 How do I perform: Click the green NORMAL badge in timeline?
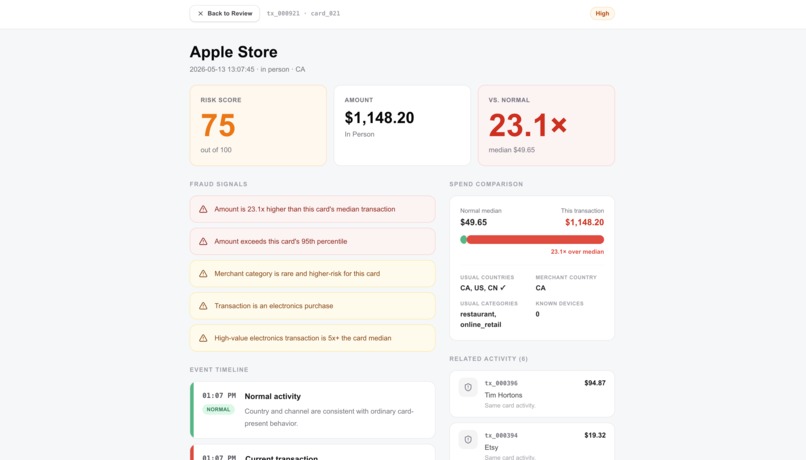click(x=218, y=410)
